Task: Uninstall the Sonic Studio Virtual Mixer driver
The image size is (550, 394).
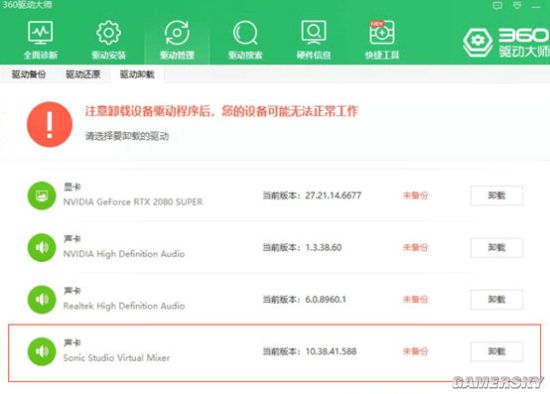Action: click(x=497, y=351)
